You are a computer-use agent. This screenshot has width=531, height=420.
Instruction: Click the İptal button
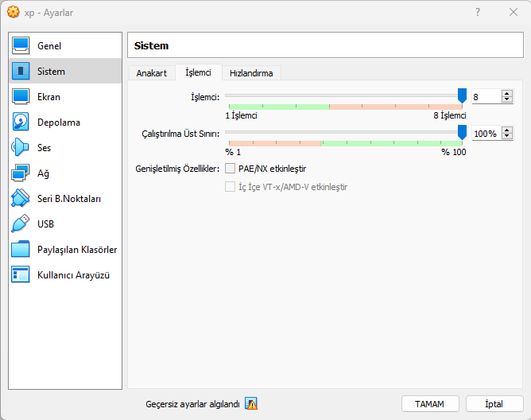tap(494, 404)
